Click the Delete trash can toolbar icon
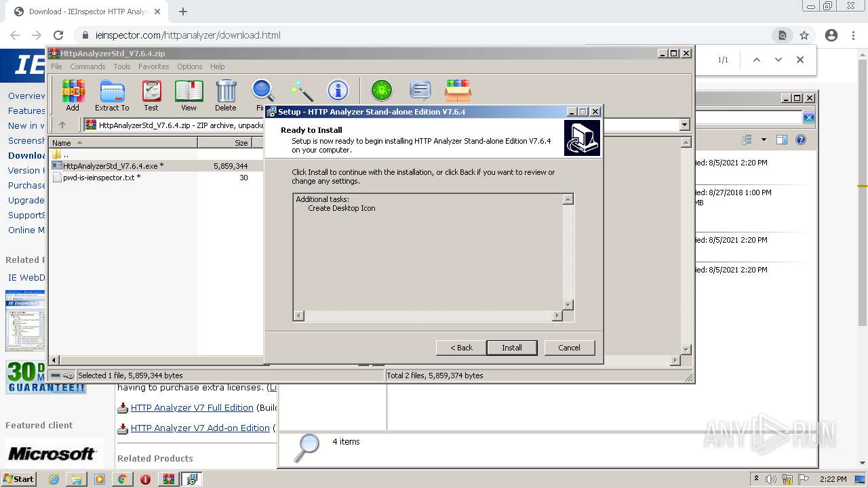The width and height of the screenshot is (868, 488). tap(226, 96)
